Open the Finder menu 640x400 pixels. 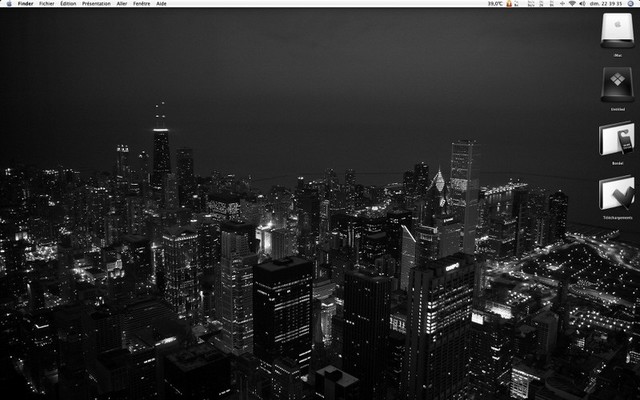25,3
